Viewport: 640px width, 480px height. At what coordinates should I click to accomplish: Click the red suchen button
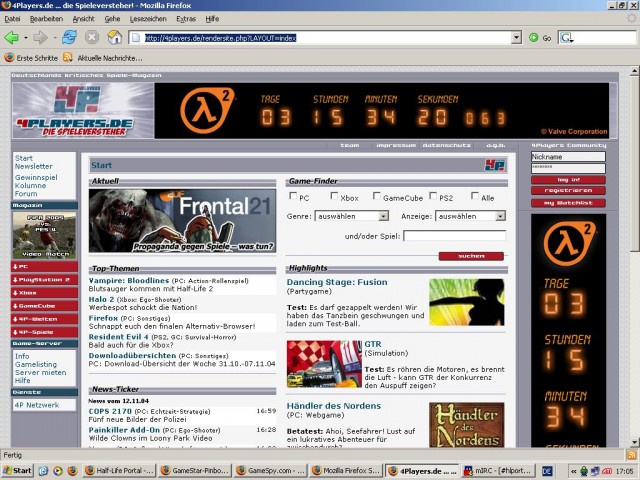471,256
